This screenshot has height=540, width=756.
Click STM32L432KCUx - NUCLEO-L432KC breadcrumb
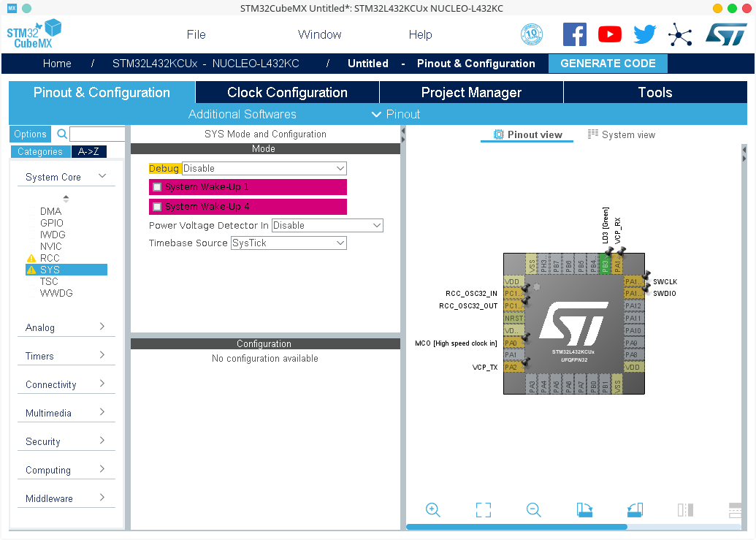click(206, 64)
